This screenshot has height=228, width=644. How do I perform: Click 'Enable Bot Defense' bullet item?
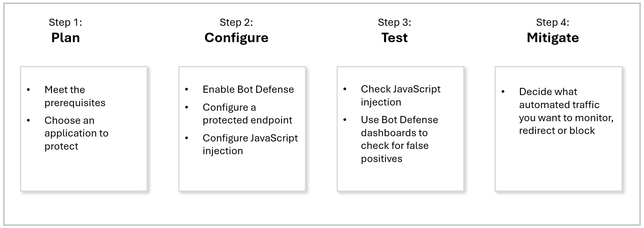[x=248, y=90]
